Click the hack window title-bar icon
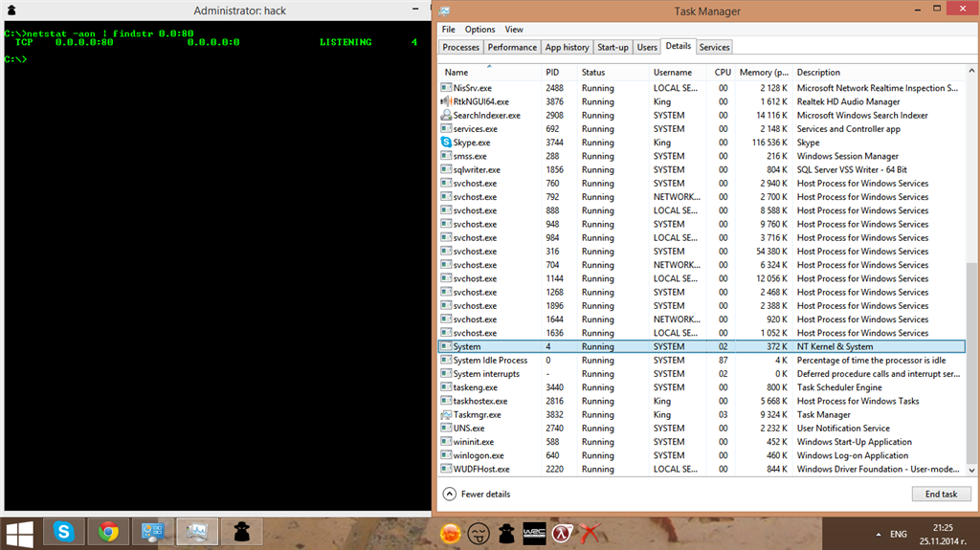Screen dimensions: 980x550 pos(11,11)
